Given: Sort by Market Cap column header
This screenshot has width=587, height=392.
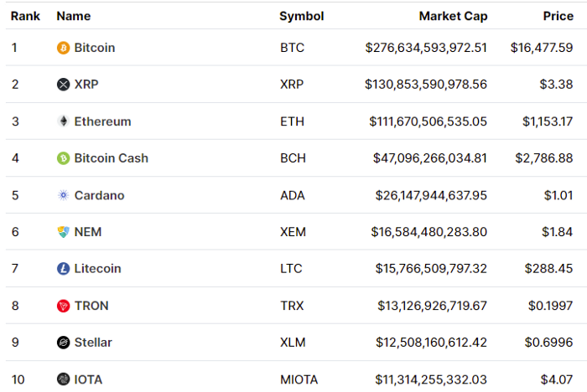Looking at the screenshot, I should pyautogui.click(x=453, y=16).
